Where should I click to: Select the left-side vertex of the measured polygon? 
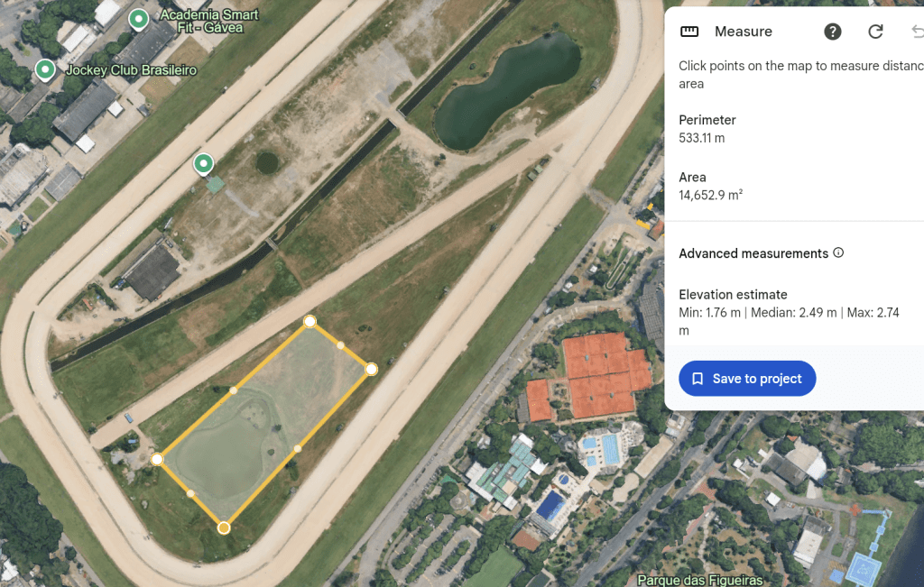pos(157,459)
